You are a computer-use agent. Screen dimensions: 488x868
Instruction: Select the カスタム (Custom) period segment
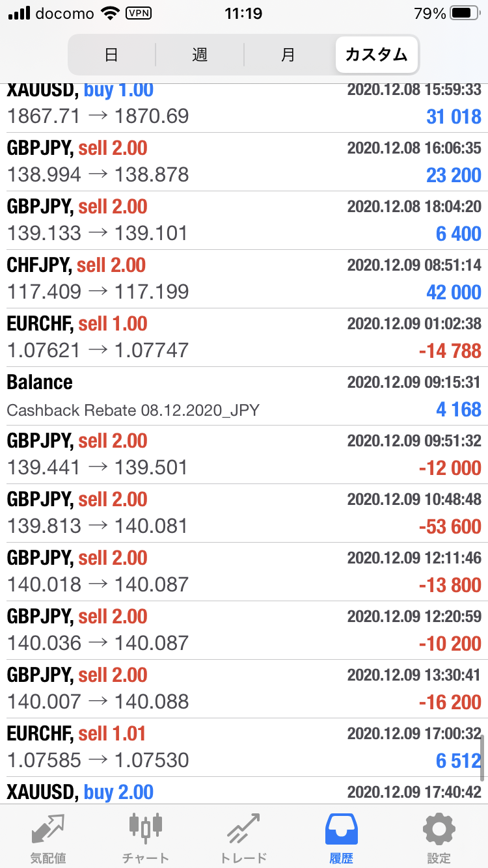(x=377, y=55)
